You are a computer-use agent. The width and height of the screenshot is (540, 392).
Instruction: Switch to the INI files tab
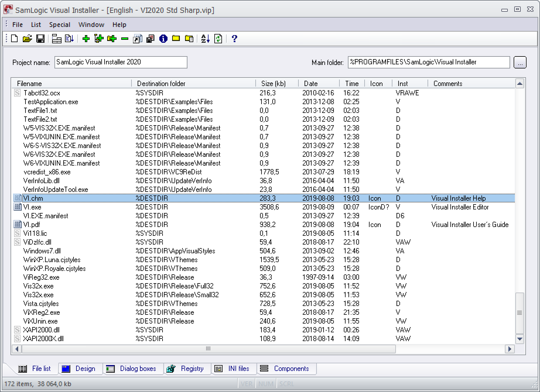pyautogui.click(x=234, y=369)
